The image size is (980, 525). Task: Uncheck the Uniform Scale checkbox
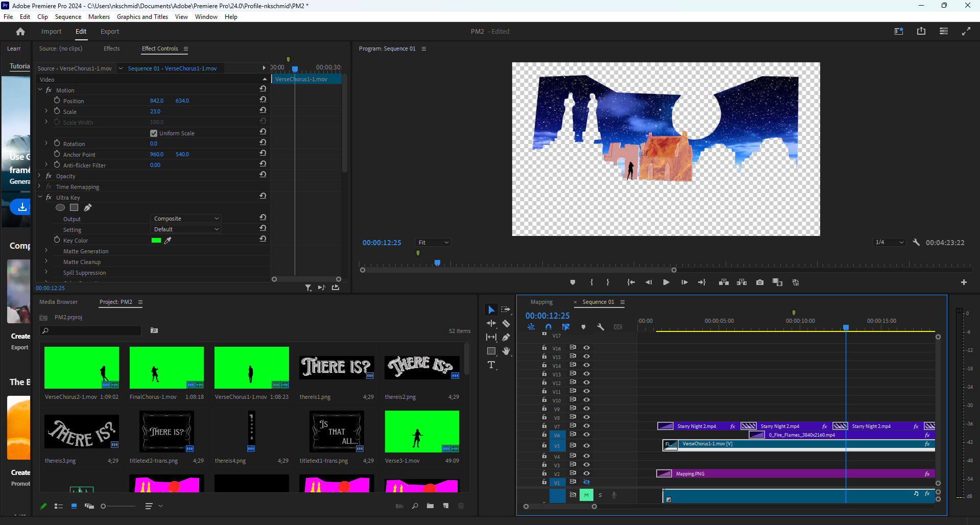tap(154, 133)
